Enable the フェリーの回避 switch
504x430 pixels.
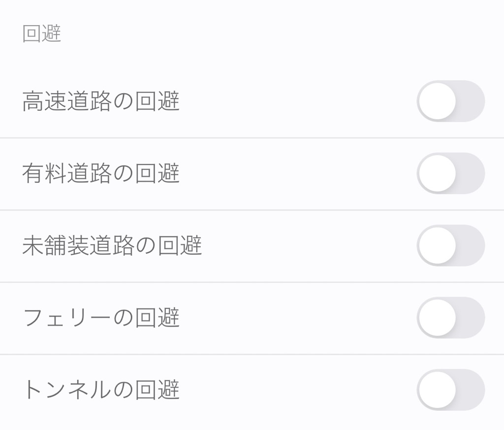click(451, 317)
